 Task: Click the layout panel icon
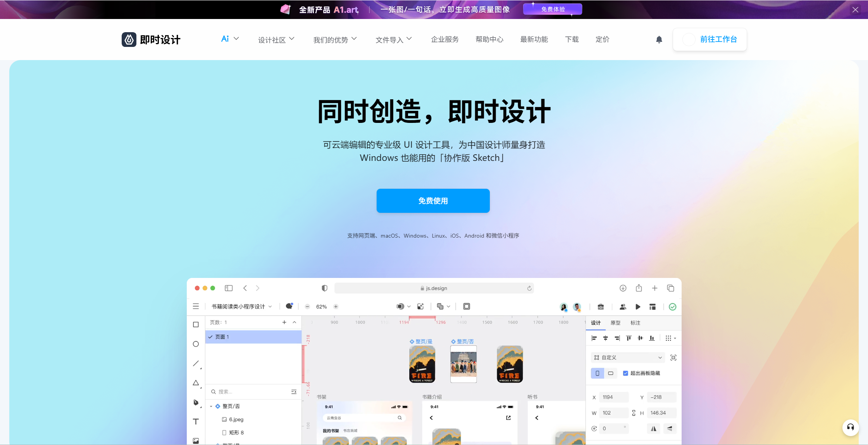click(653, 307)
